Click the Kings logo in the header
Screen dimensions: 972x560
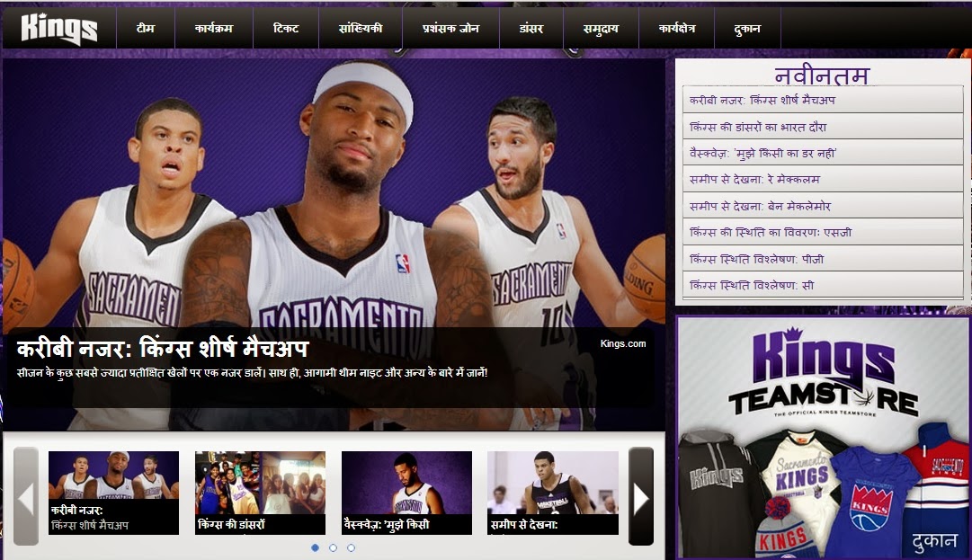click(59, 29)
